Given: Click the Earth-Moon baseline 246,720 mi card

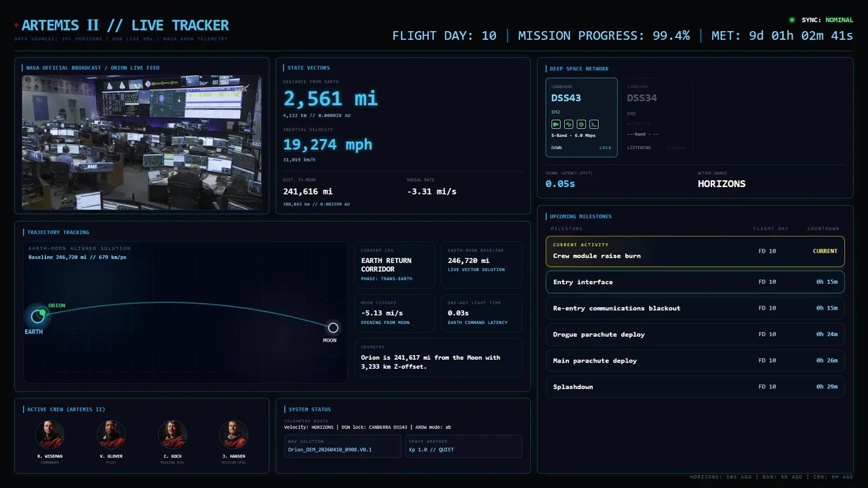Looking at the screenshot, I should click(x=481, y=265).
